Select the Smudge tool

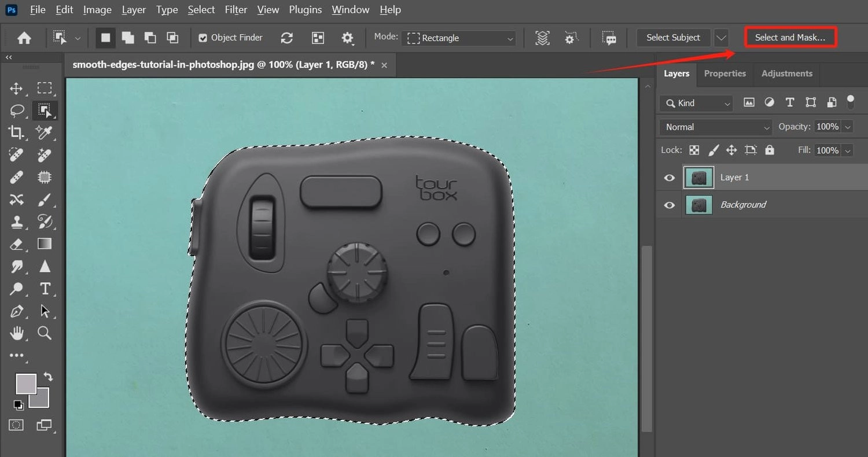(16, 267)
